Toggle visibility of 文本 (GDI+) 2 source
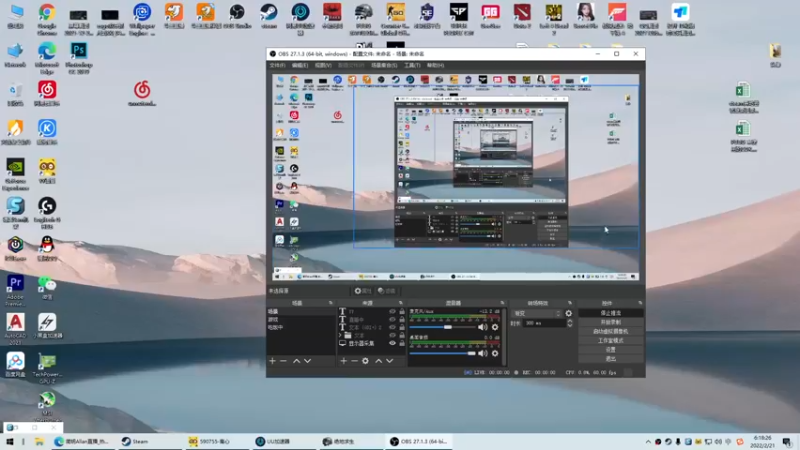The height and width of the screenshot is (450, 800). 392,328
